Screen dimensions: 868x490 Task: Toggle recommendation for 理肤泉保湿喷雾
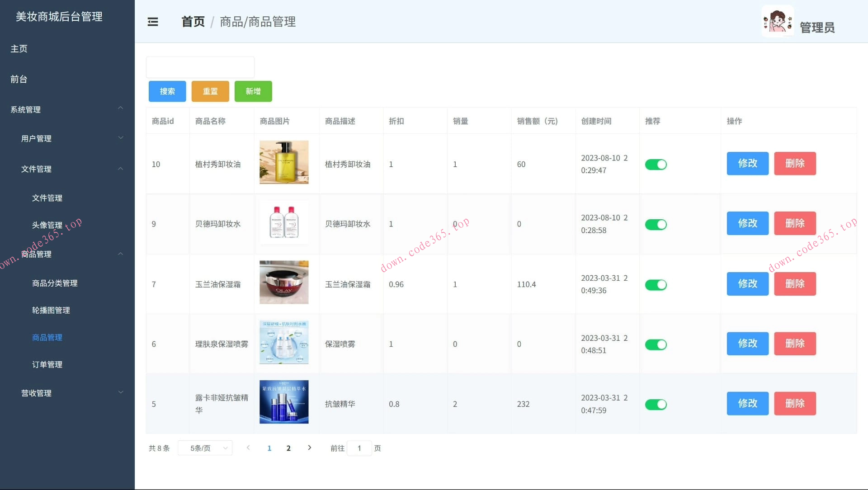pyautogui.click(x=656, y=344)
